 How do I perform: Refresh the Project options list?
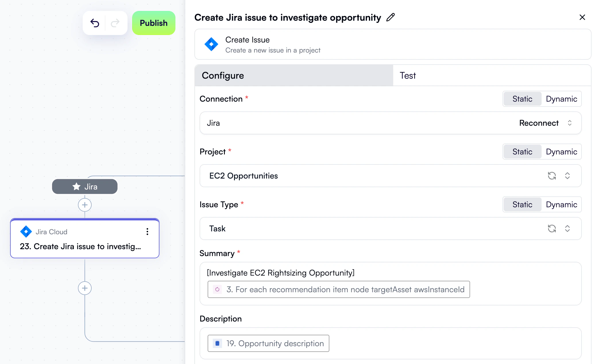[x=552, y=176]
